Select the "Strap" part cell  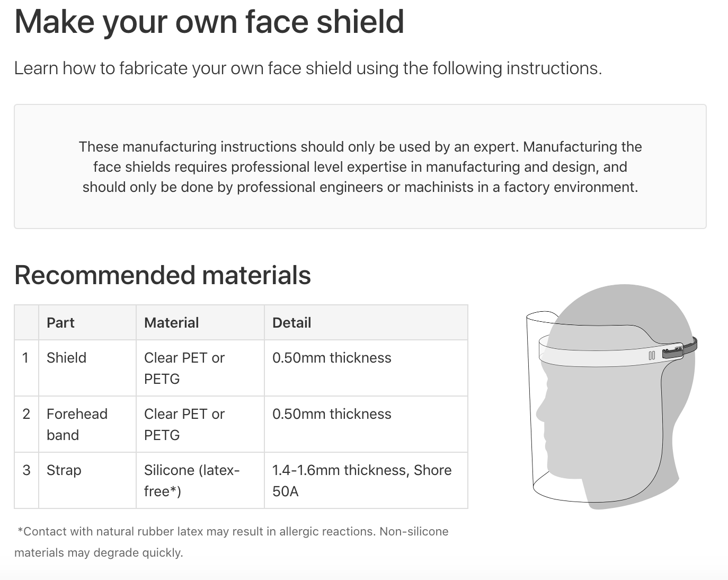pyautogui.click(x=64, y=470)
